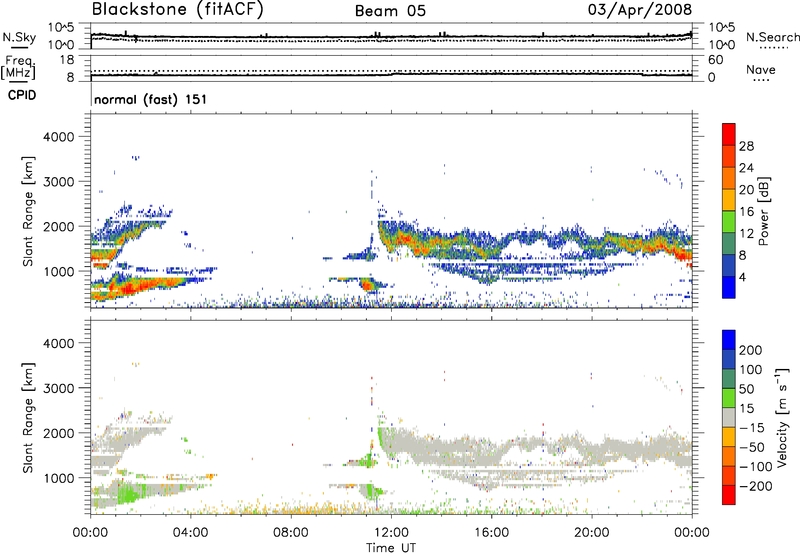Click the "Power [dB]" color bar label

[x=763, y=212]
